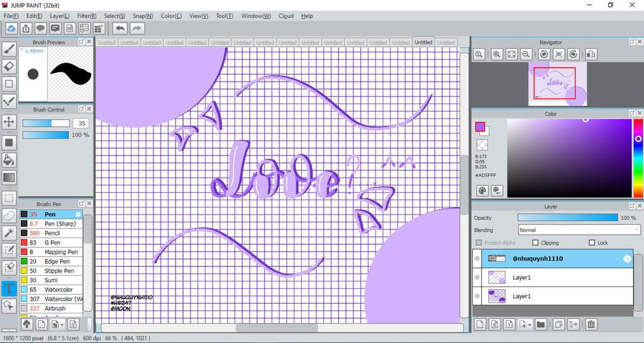
Task: Open settings gear for @nhuquynh1110 layer
Action: click(x=627, y=259)
